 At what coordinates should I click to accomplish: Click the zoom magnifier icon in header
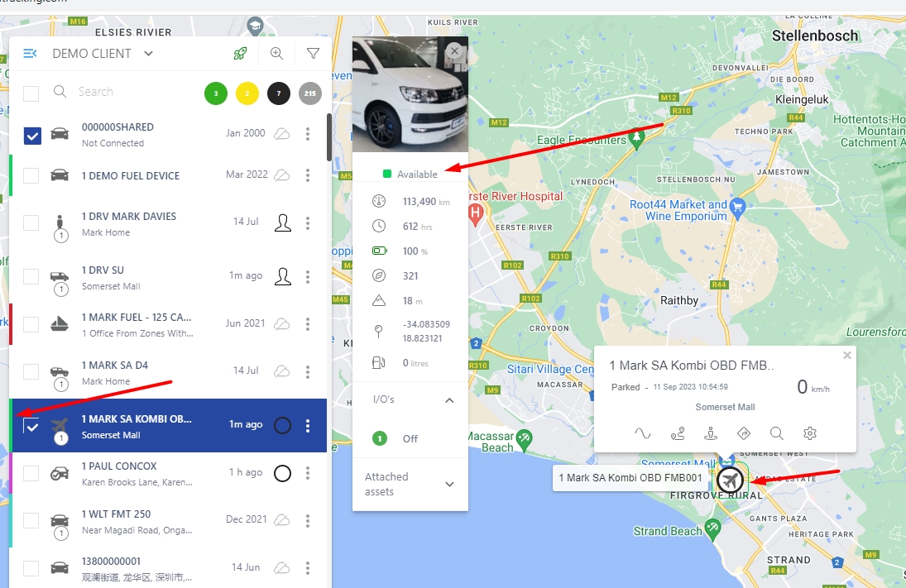pyautogui.click(x=277, y=54)
